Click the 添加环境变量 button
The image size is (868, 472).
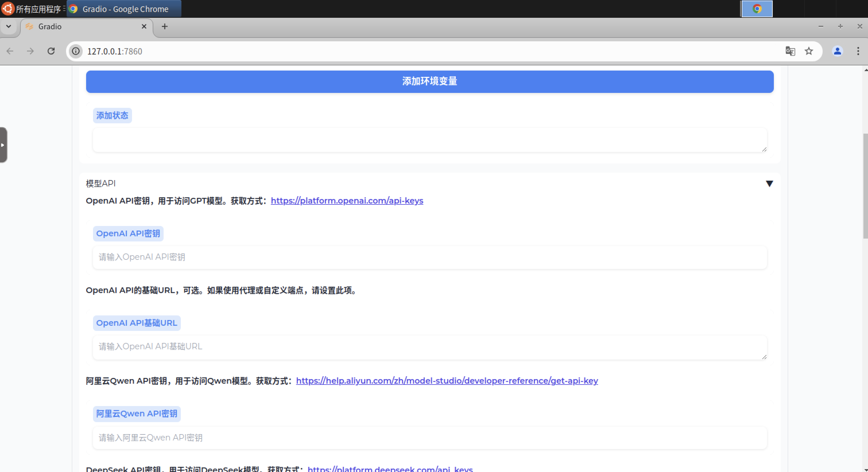(430, 81)
